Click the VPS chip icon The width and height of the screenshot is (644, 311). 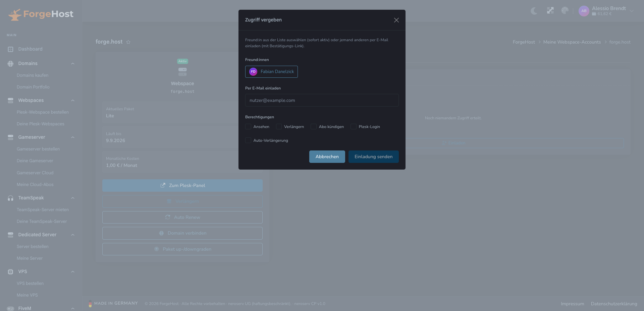10,272
